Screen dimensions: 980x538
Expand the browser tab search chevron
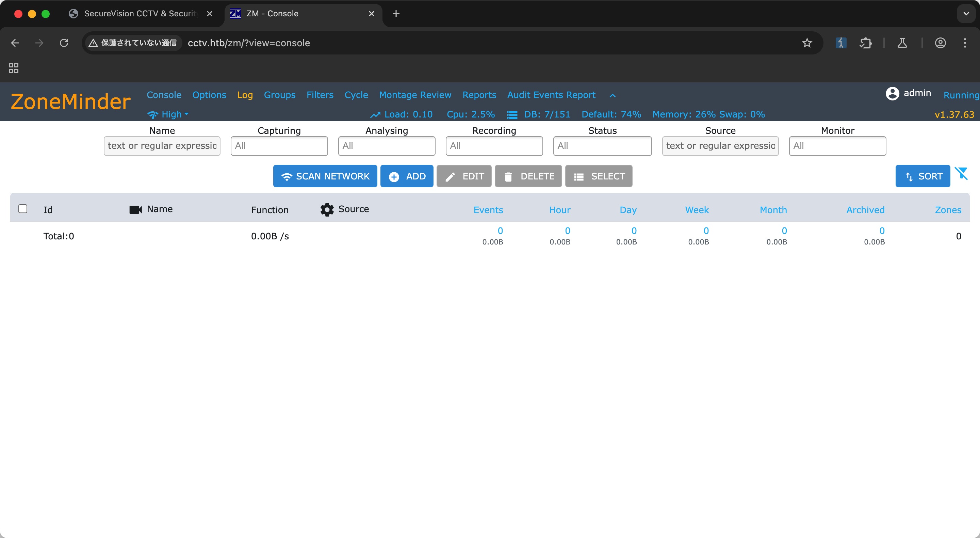[966, 14]
